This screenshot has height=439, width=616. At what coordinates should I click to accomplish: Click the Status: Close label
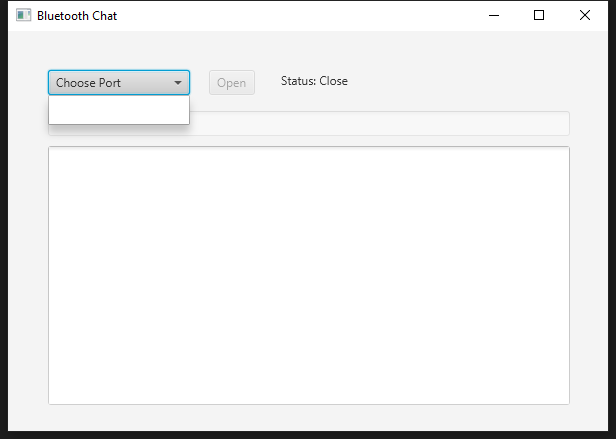pyautogui.click(x=314, y=81)
